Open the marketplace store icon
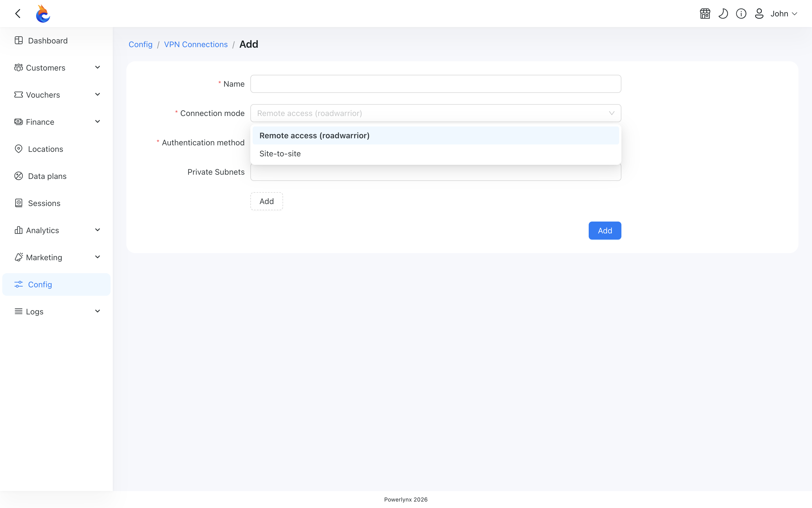The image size is (812, 508). (705, 14)
